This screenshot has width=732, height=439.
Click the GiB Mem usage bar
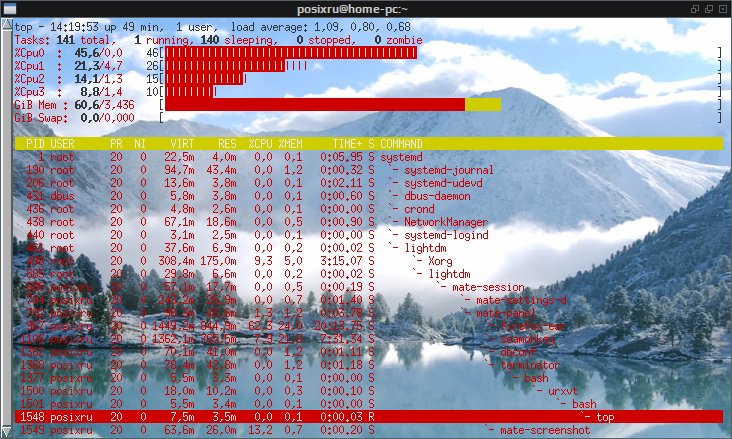pos(333,105)
